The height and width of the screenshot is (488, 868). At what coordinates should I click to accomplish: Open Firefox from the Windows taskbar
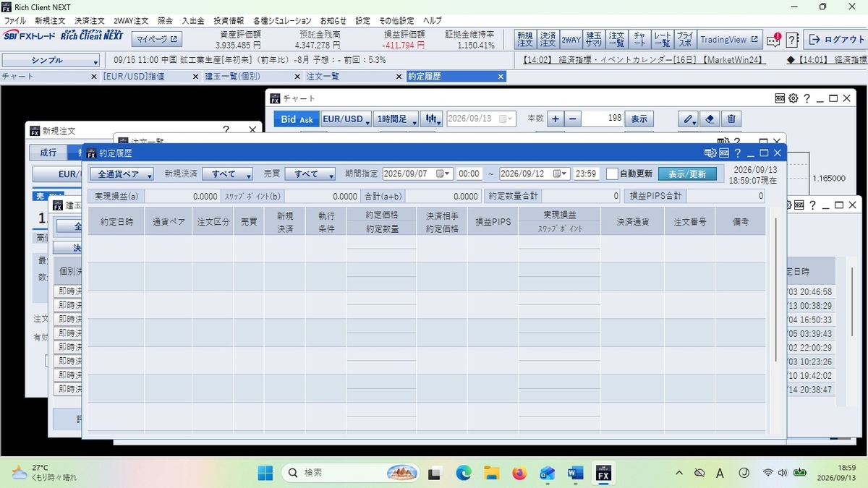coord(519,473)
